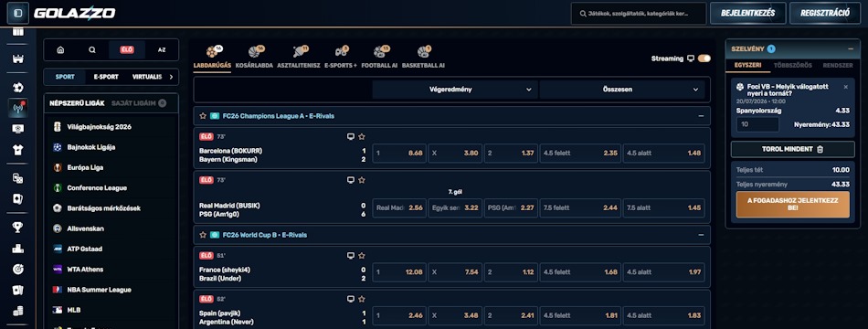
Task: Pick Spain vs Argentina 4.5 alatt 1.83
Action: point(663,315)
